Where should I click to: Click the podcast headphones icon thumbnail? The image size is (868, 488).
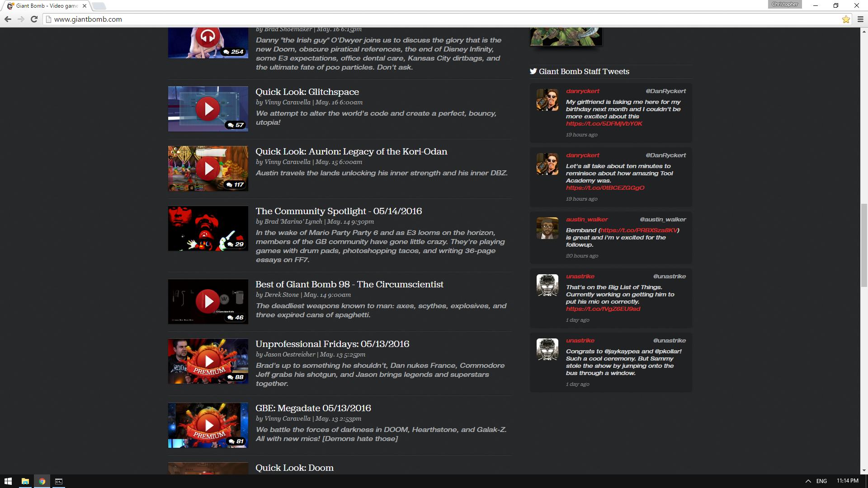pyautogui.click(x=208, y=36)
